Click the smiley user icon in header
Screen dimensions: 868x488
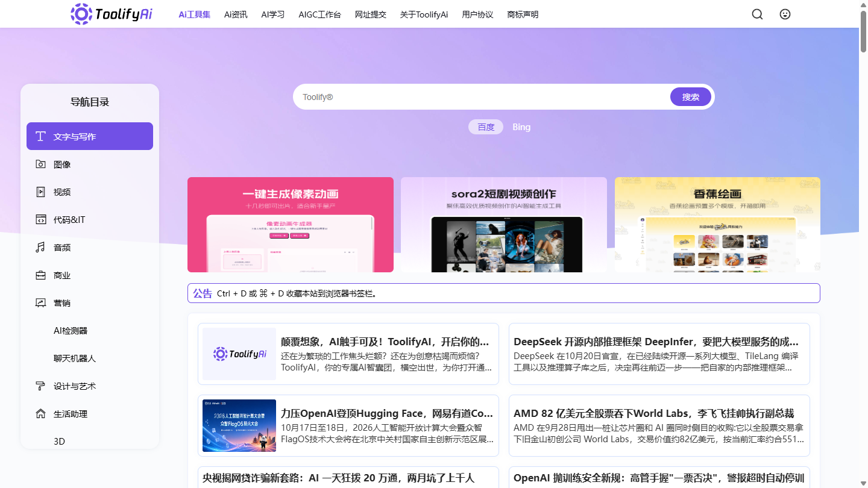[x=785, y=14]
